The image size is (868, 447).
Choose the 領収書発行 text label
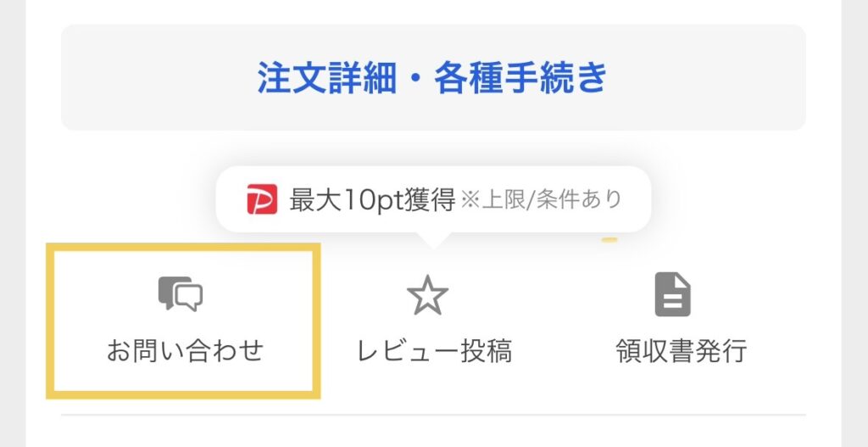[681, 350]
